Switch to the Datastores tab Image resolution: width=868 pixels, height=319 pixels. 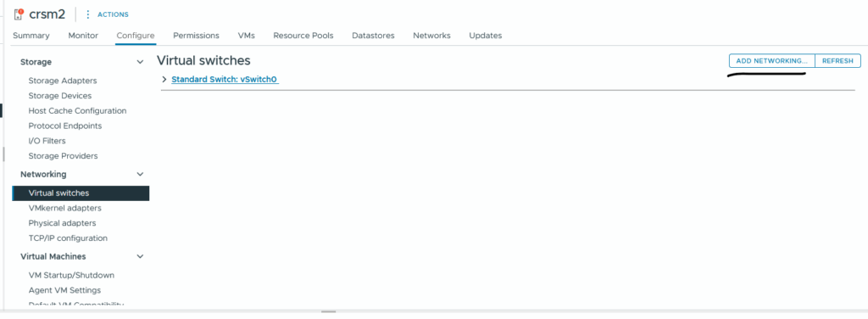(x=373, y=36)
